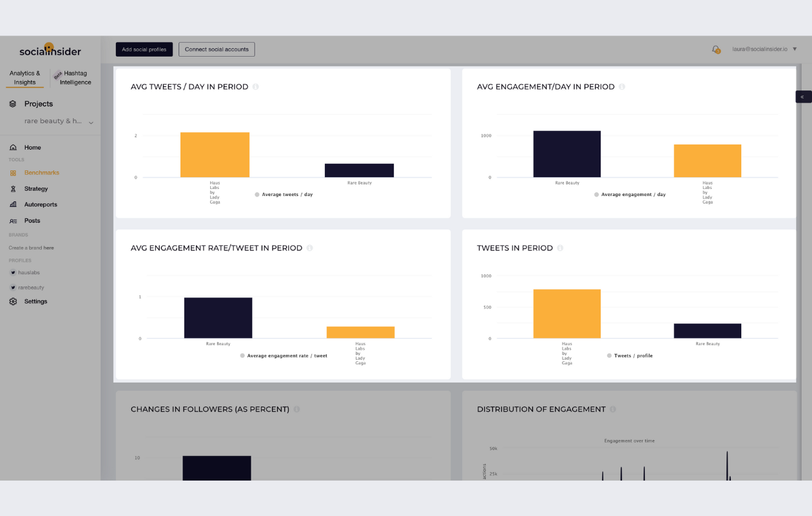Click Rare Beauty bar in Avg Tweets chart

coord(359,170)
